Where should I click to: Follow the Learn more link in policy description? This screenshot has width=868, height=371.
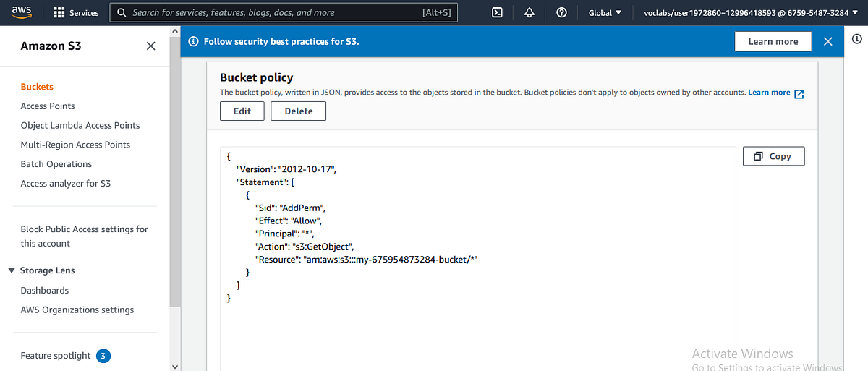(x=769, y=93)
